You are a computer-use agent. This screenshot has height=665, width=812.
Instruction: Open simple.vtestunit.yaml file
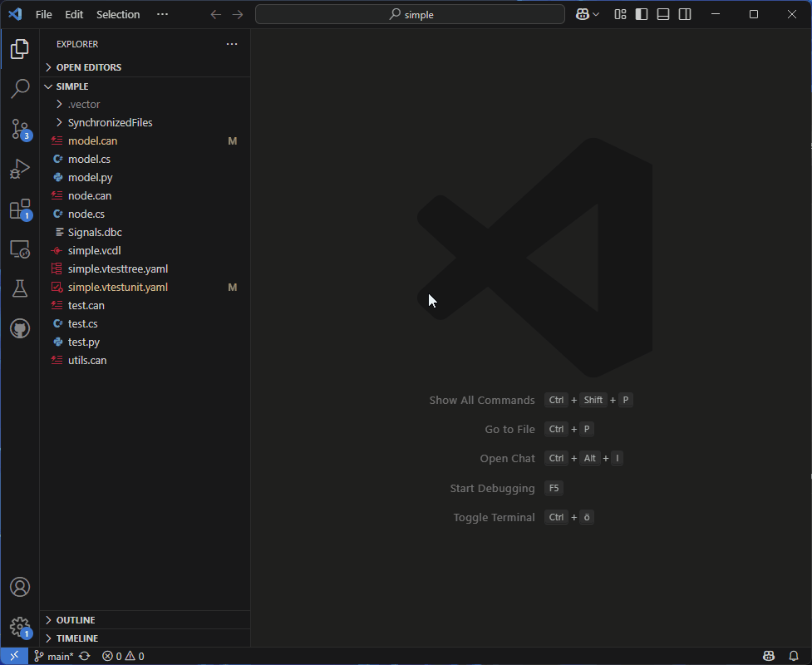click(x=145, y=287)
